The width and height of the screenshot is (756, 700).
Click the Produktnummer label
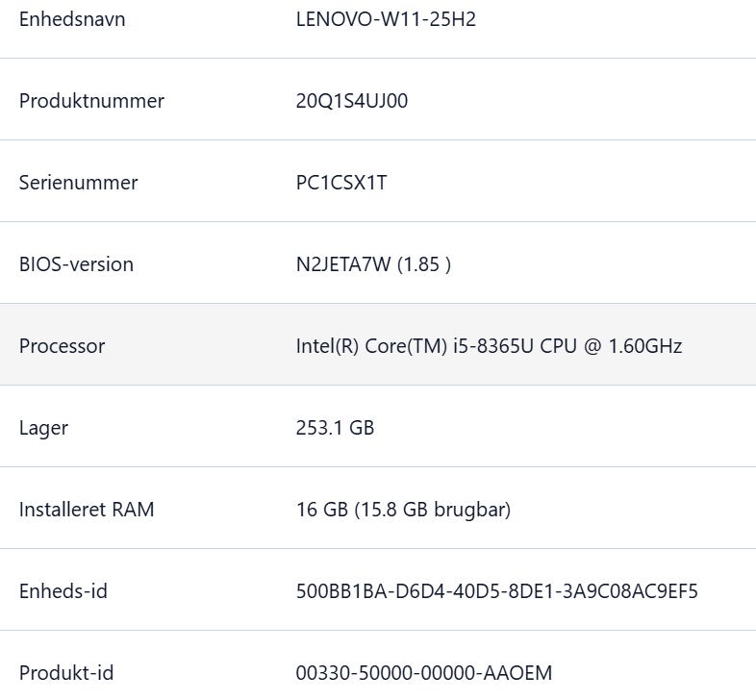(91, 101)
